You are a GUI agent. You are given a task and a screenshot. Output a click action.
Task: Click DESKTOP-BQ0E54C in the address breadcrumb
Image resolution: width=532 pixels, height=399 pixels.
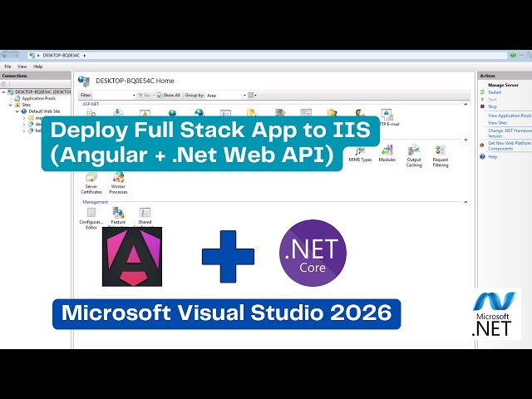(x=61, y=56)
